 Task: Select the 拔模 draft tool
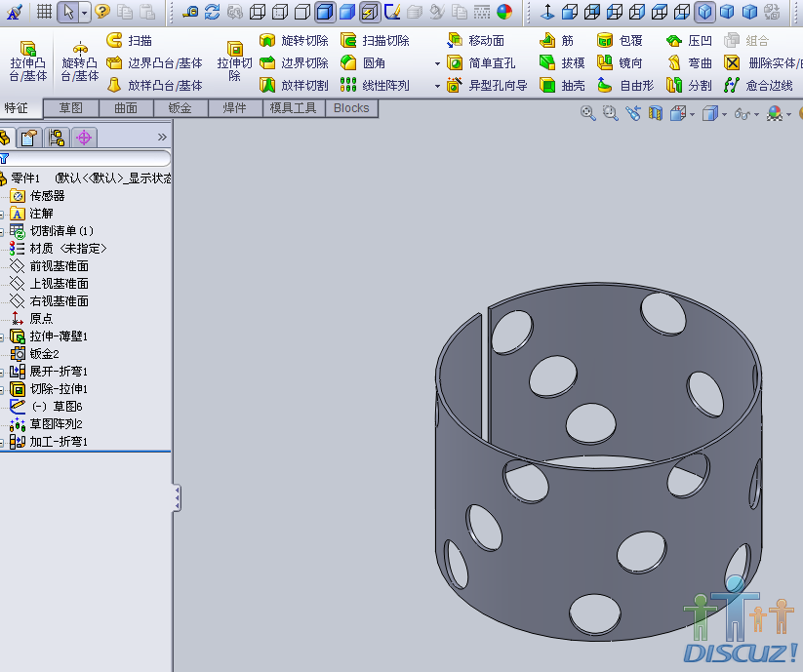click(562, 63)
